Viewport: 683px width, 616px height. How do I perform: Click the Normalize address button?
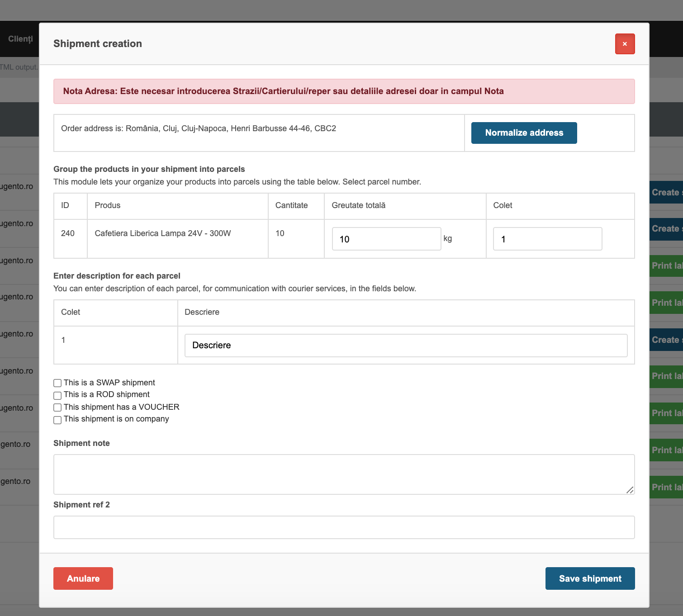(524, 133)
